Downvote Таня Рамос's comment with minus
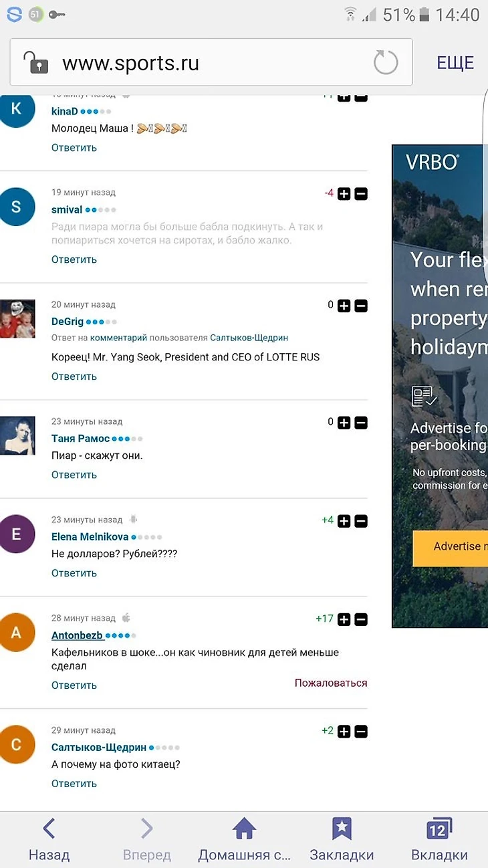488x868 pixels. click(361, 423)
